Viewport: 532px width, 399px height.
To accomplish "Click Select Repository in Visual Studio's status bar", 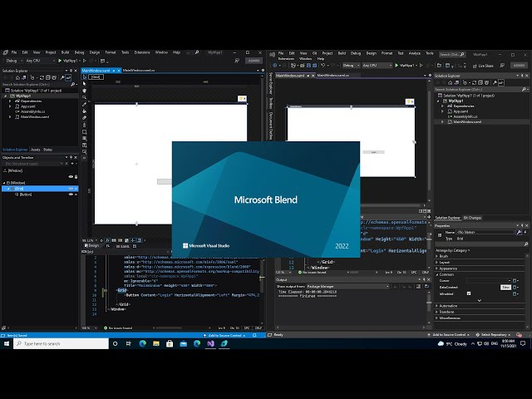I will (494, 335).
